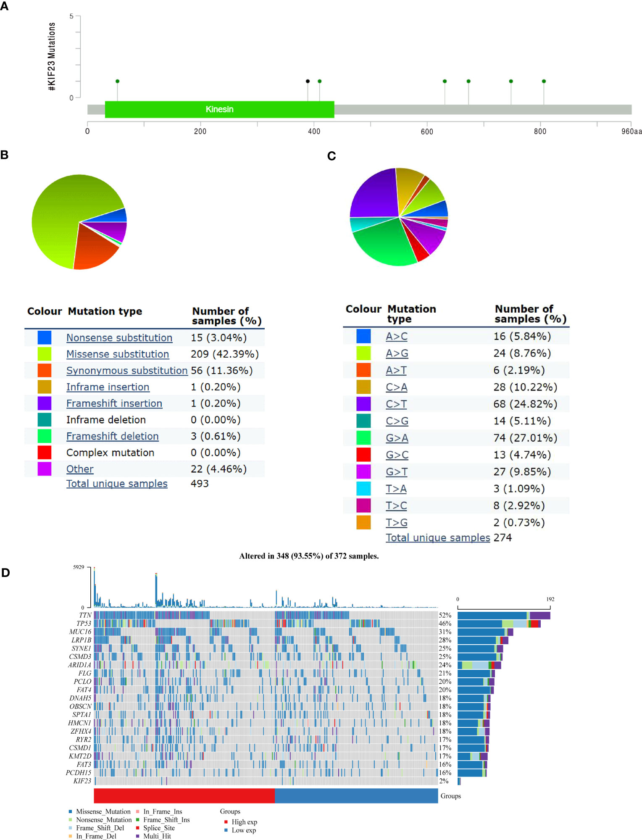Open the Nonsense substitution link
The height and width of the screenshot is (840, 642).
(x=119, y=338)
